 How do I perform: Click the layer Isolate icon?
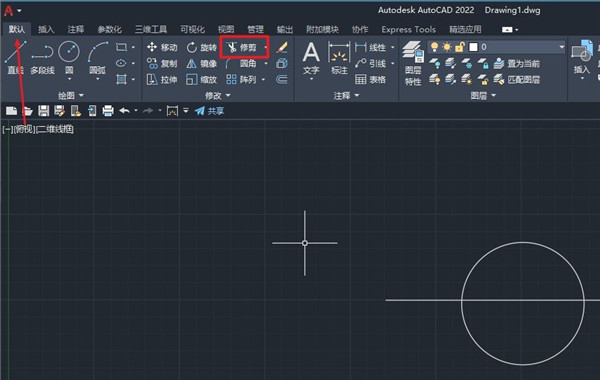(450, 63)
